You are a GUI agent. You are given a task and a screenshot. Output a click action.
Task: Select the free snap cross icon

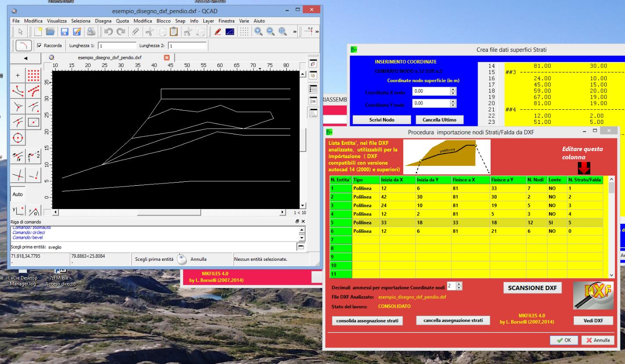click(18, 75)
